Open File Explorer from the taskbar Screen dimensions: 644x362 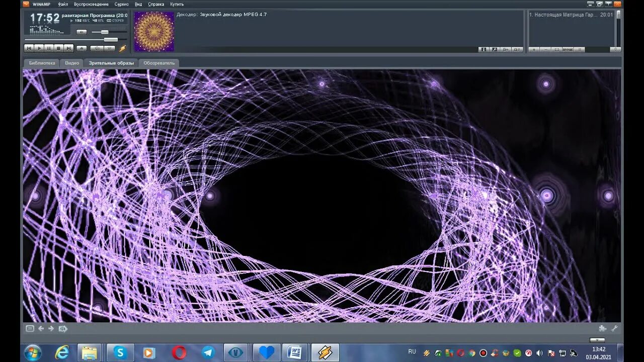(x=90, y=352)
